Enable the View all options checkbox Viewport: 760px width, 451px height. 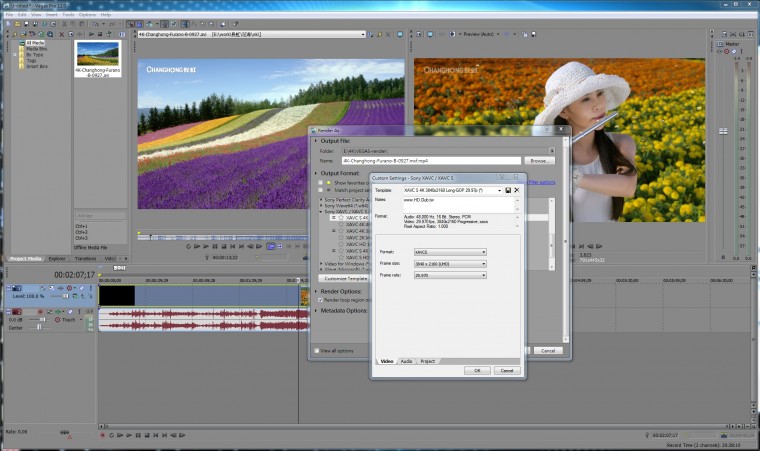(318, 351)
